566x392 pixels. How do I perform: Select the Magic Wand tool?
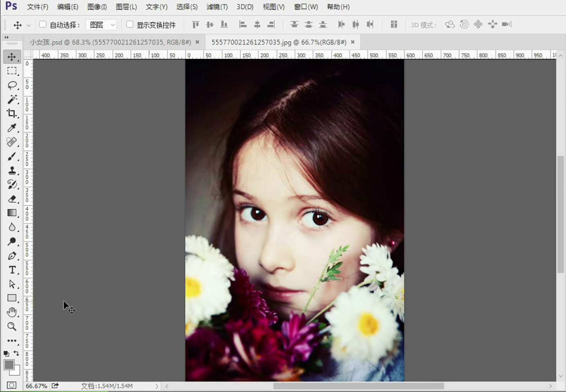click(x=12, y=99)
